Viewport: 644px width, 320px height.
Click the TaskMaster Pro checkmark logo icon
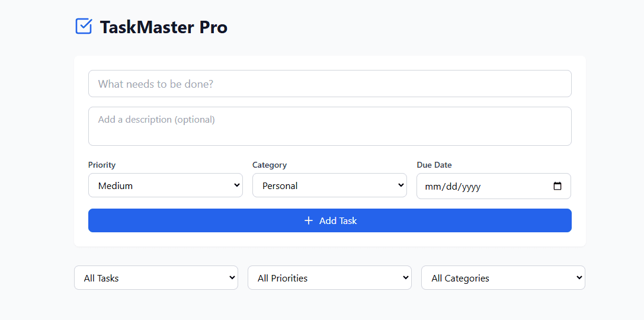pyautogui.click(x=84, y=26)
